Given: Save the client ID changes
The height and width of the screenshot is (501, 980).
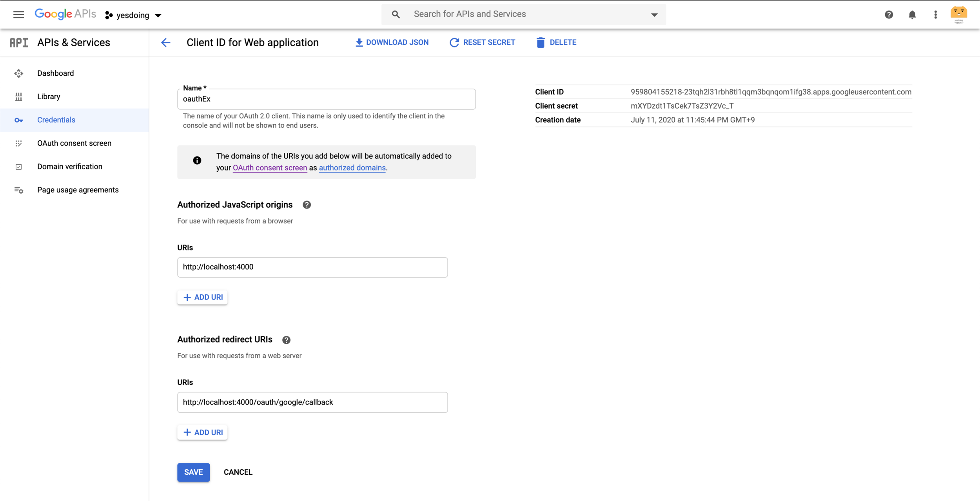Looking at the screenshot, I should point(193,472).
